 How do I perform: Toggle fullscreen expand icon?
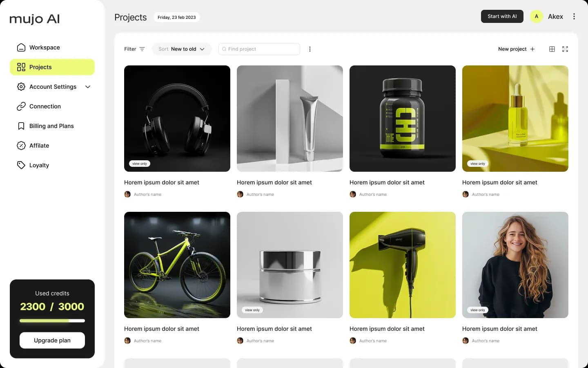click(x=565, y=49)
